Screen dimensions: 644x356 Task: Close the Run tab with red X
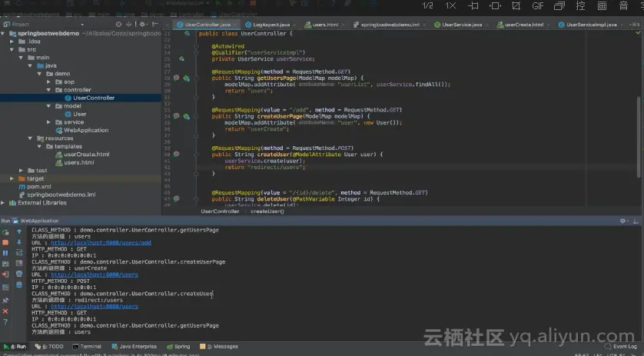click(x=5, y=311)
